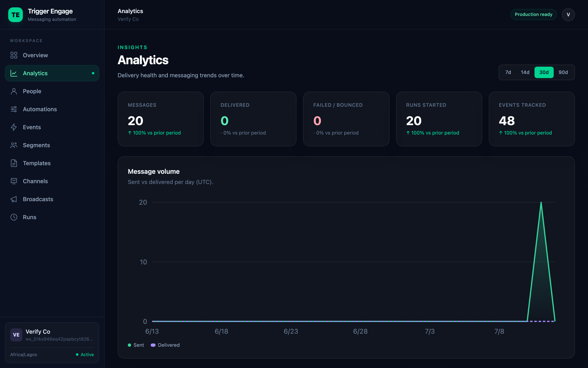Click the Events lightning bolt icon
The image size is (588, 368).
14,127
